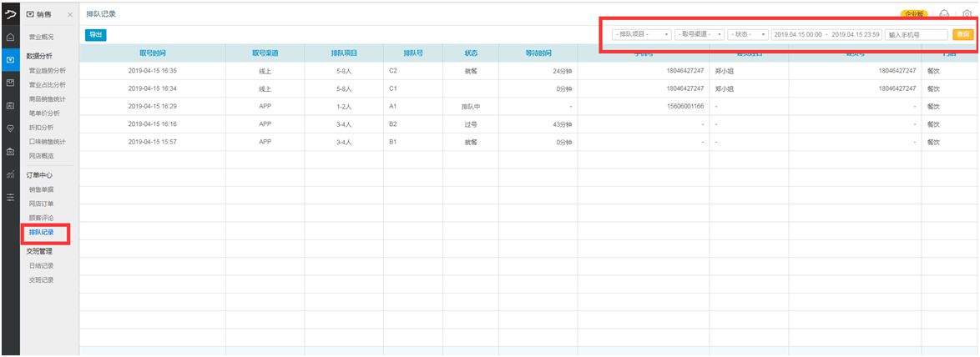Click the chart icon in left sidebar
This screenshot has width=980, height=357.
(x=10, y=174)
